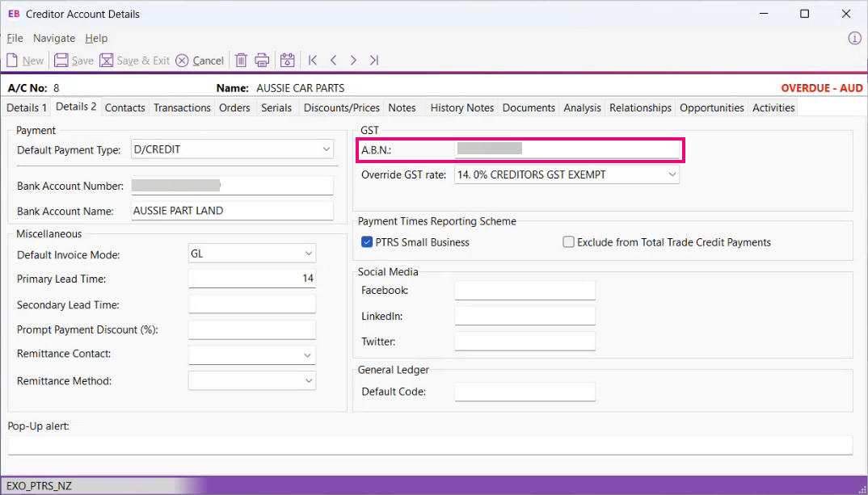Close the Creditor Account Details window
The height and width of the screenshot is (495, 868).
pos(846,14)
